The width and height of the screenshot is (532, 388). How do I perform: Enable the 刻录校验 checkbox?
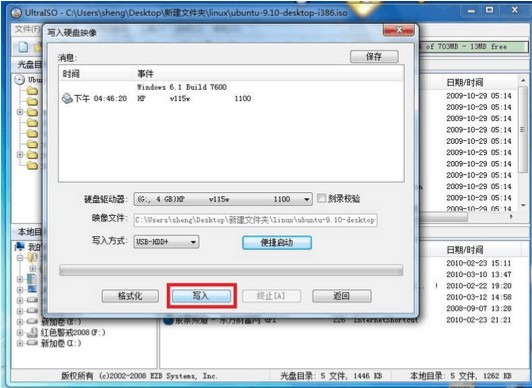click(321, 198)
